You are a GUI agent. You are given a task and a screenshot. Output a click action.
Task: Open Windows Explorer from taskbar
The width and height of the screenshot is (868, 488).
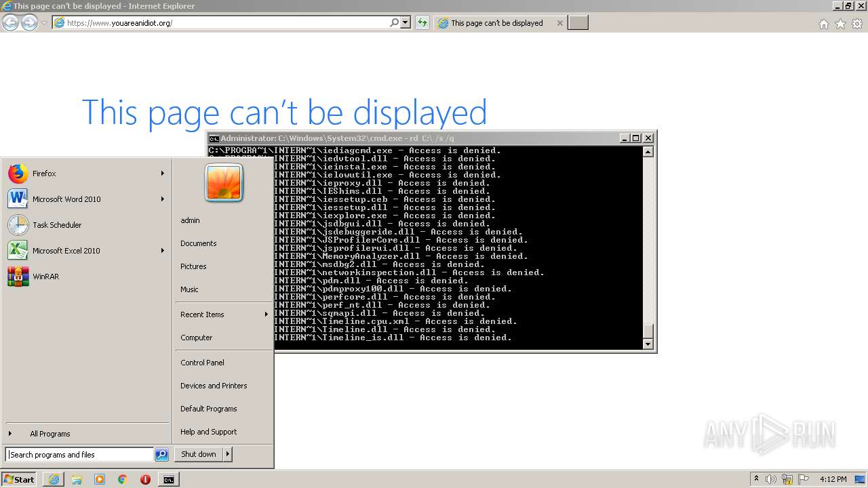pyautogui.click(x=77, y=479)
